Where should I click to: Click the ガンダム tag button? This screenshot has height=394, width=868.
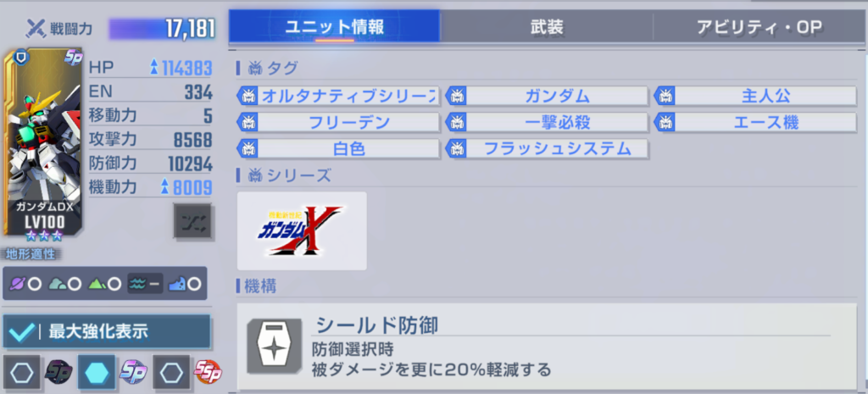pyautogui.click(x=547, y=97)
